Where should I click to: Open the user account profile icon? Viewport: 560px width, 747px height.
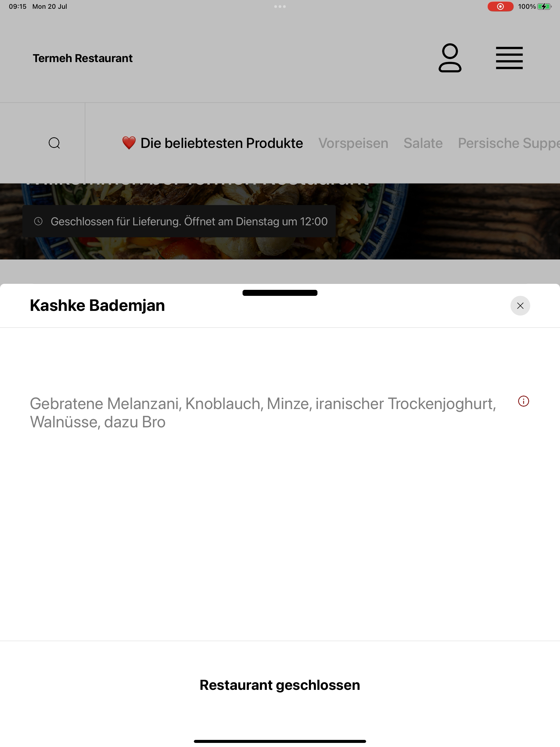click(x=450, y=58)
